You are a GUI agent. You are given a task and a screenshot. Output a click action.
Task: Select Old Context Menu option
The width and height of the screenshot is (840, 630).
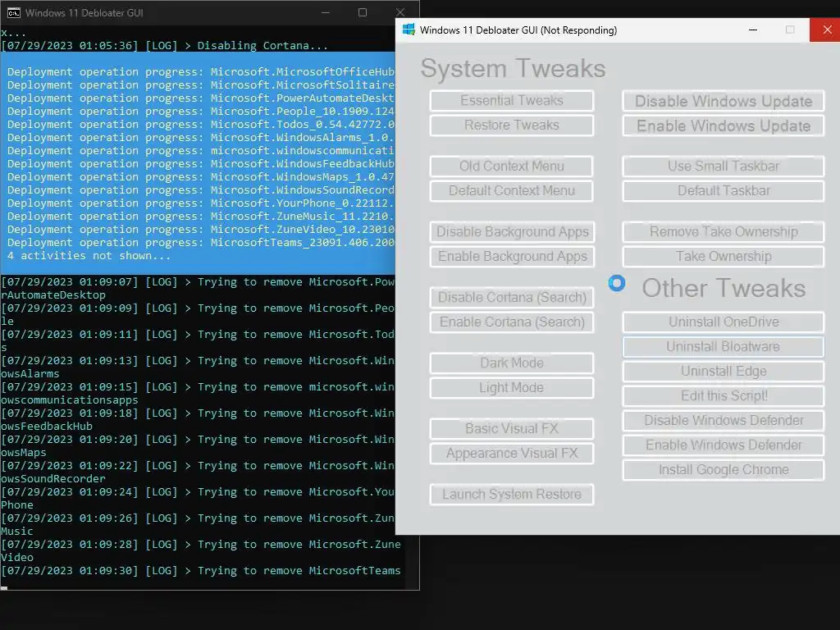(512, 166)
